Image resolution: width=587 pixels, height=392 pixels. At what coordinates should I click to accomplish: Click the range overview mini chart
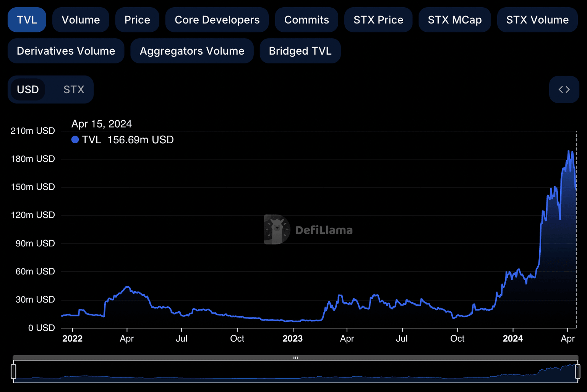(x=295, y=371)
